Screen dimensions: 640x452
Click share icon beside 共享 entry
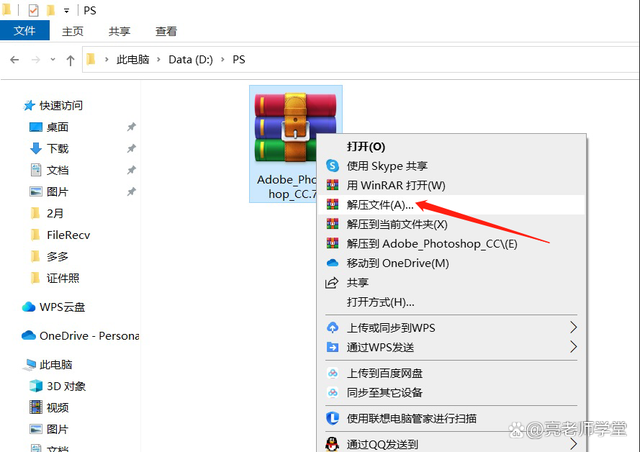pyautogui.click(x=332, y=283)
